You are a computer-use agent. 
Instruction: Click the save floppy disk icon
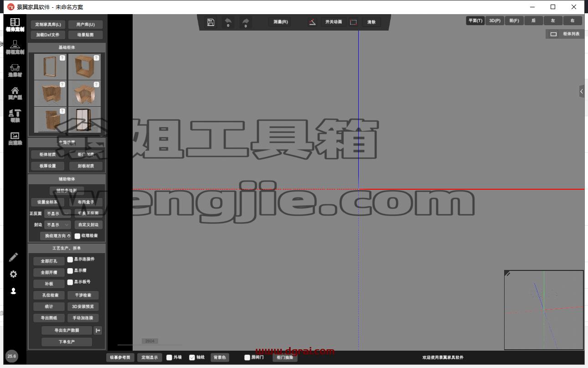pyautogui.click(x=211, y=22)
